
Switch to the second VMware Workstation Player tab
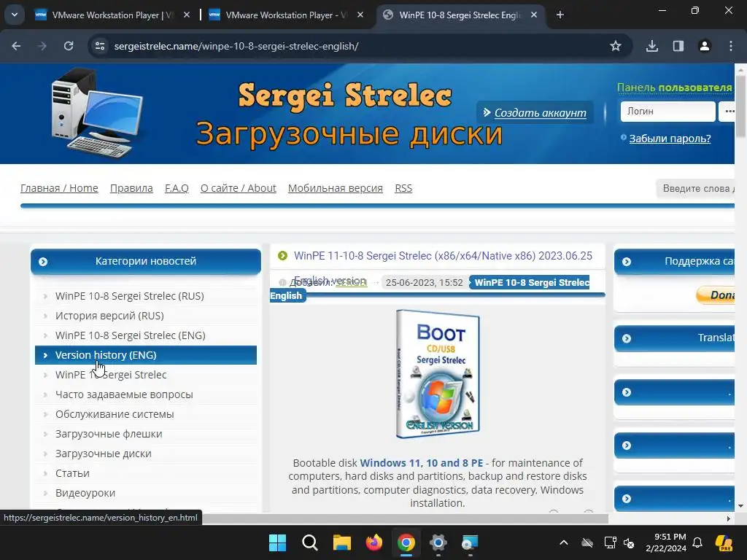point(286,15)
